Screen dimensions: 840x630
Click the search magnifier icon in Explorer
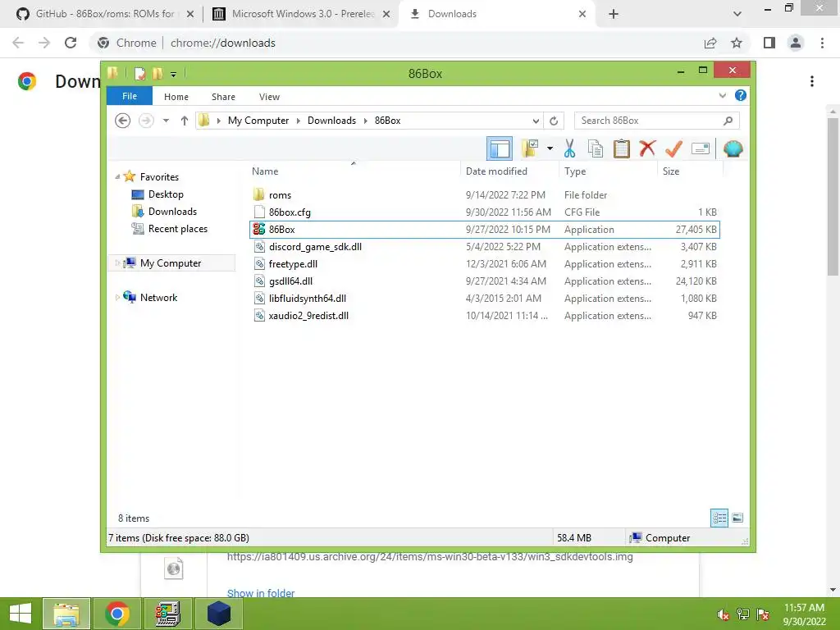pyautogui.click(x=728, y=121)
